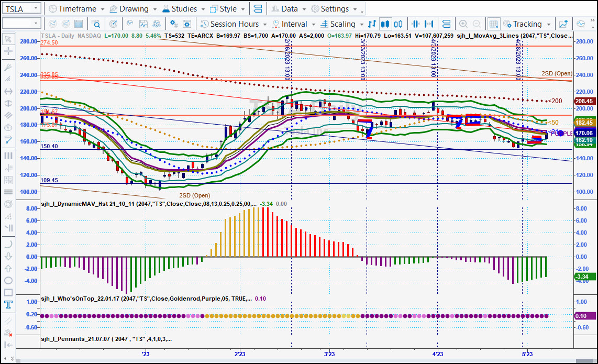The image size is (598, 364).
Task: Click the 4'23 date axis marker
Action: tap(437, 354)
